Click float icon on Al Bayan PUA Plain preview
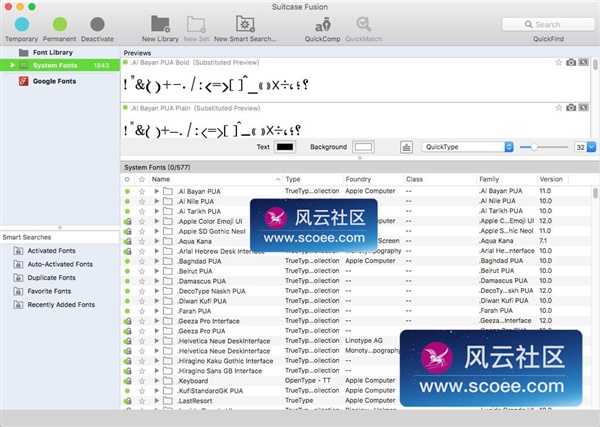600x427 pixels. tap(584, 108)
